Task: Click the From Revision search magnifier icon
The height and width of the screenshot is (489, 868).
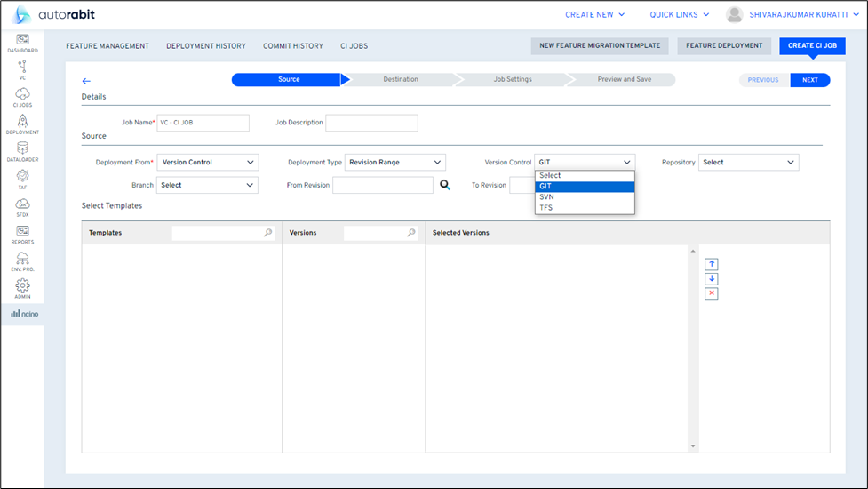Action: pos(445,185)
